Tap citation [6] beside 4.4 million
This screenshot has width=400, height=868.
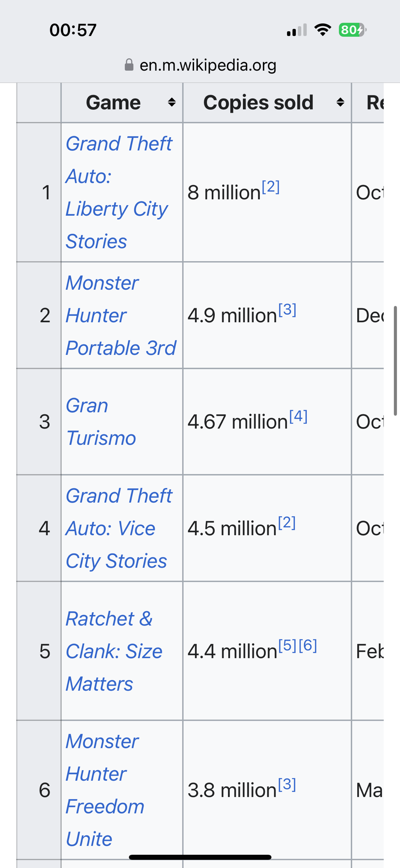308,645
